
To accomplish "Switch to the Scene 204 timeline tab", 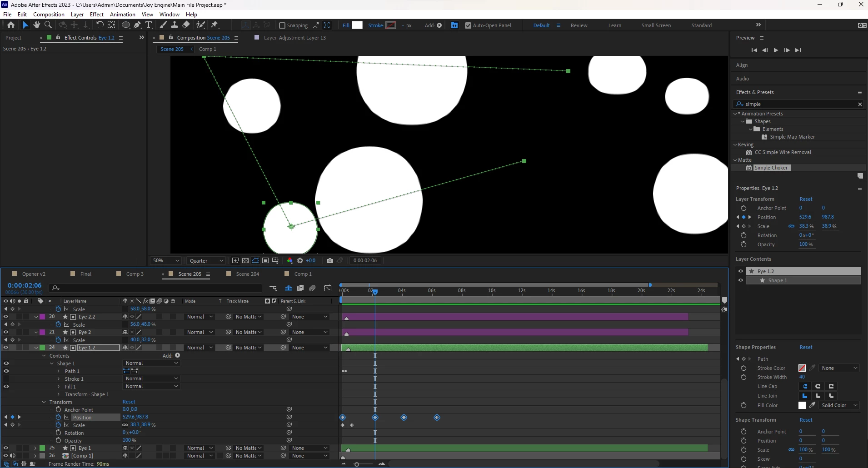I will point(248,274).
